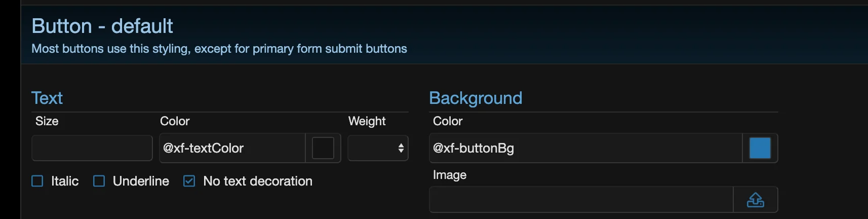Click the Image label under Background

pos(450,175)
